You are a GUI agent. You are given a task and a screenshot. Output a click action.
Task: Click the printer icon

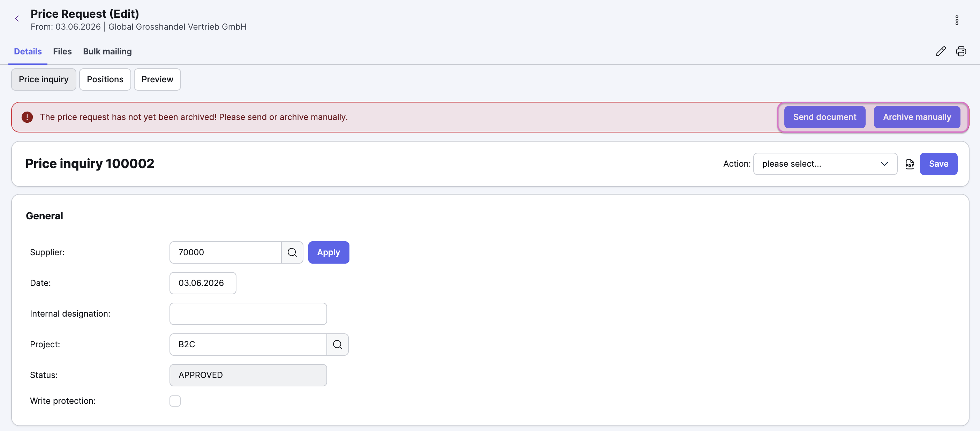pyautogui.click(x=960, y=51)
